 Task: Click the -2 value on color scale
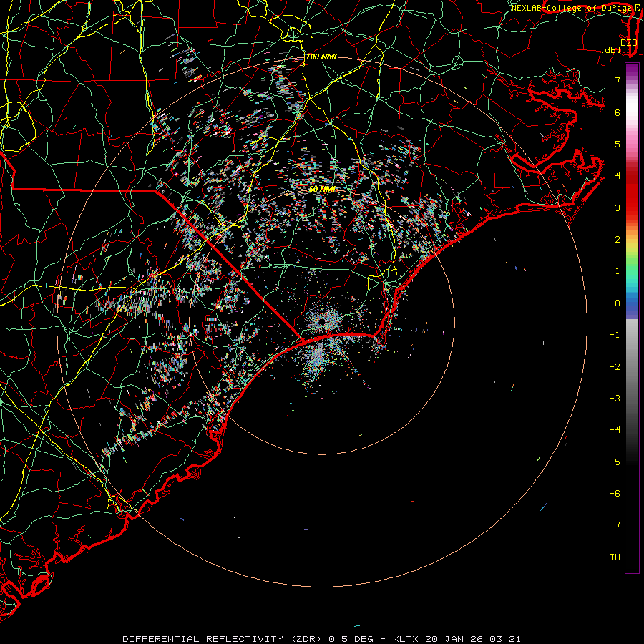pos(615,367)
